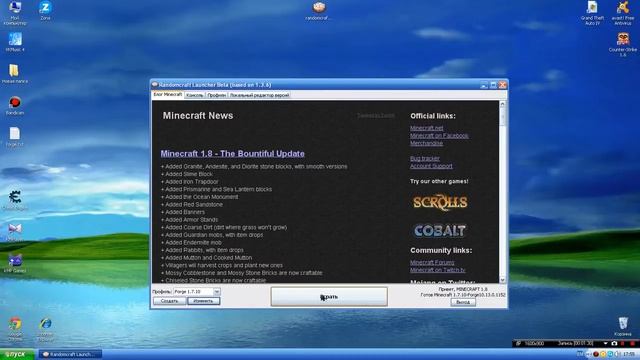Click the news scrollbar up arrow
The height and width of the screenshot is (360, 640).
[x=502, y=104]
